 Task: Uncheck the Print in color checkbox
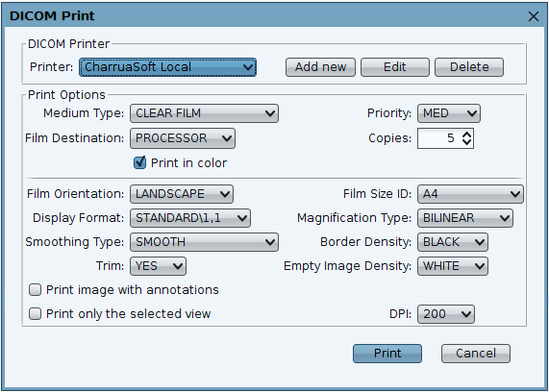[140, 162]
